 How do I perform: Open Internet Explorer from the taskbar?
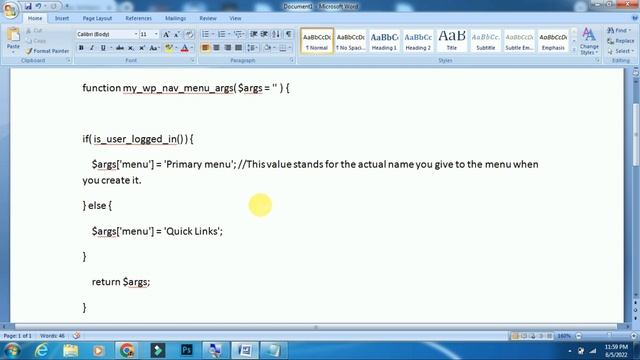click(41, 350)
